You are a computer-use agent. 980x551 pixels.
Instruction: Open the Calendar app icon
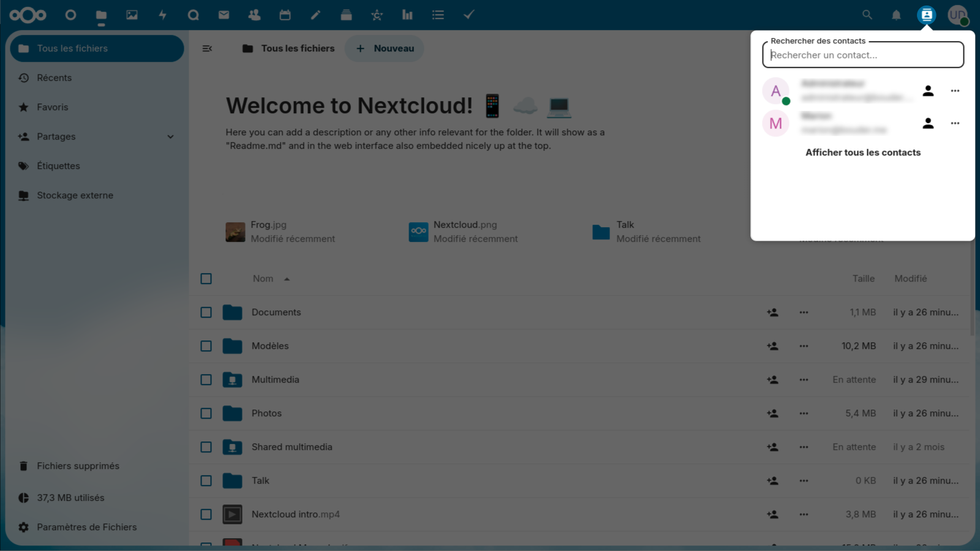click(285, 15)
